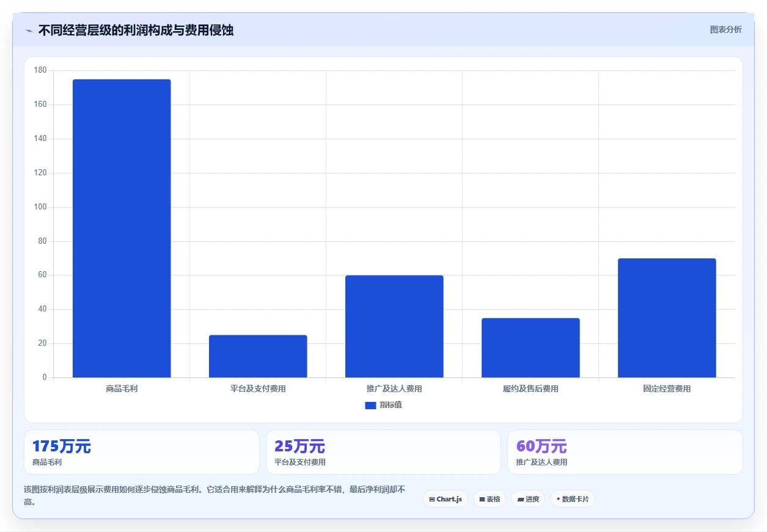Click the 履约及售后费用 x-axis label
767x532 pixels.
point(530,389)
